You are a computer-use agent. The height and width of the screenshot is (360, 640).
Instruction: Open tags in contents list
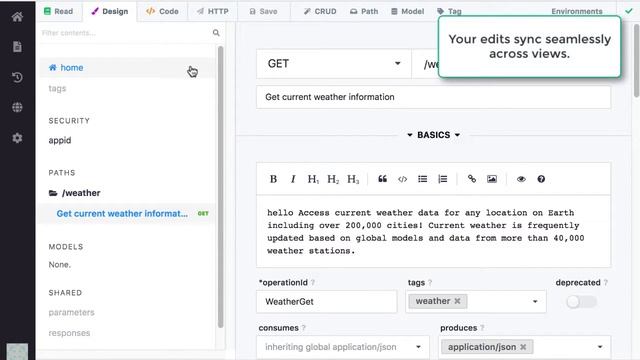click(57, 88)
